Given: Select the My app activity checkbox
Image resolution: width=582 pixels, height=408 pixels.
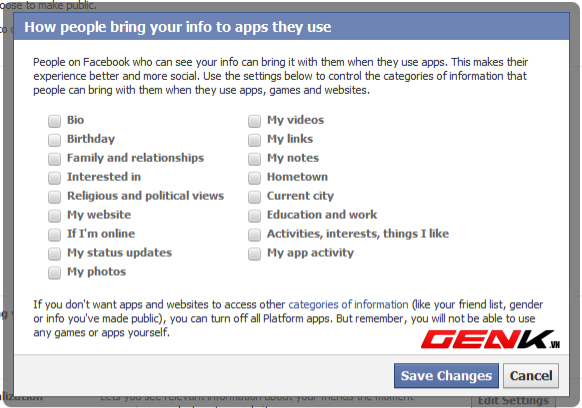Looking at the screenshot, I should coord(254,254).
